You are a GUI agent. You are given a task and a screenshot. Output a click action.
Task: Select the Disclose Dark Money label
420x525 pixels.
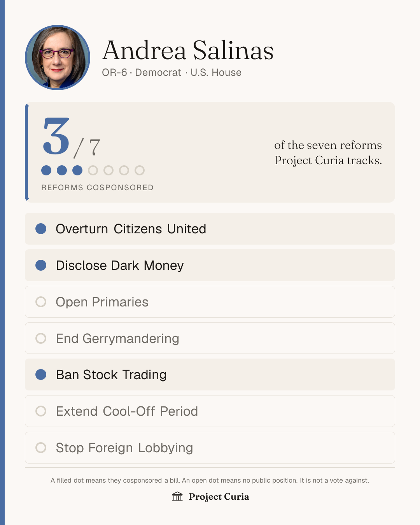click(120, 265)
